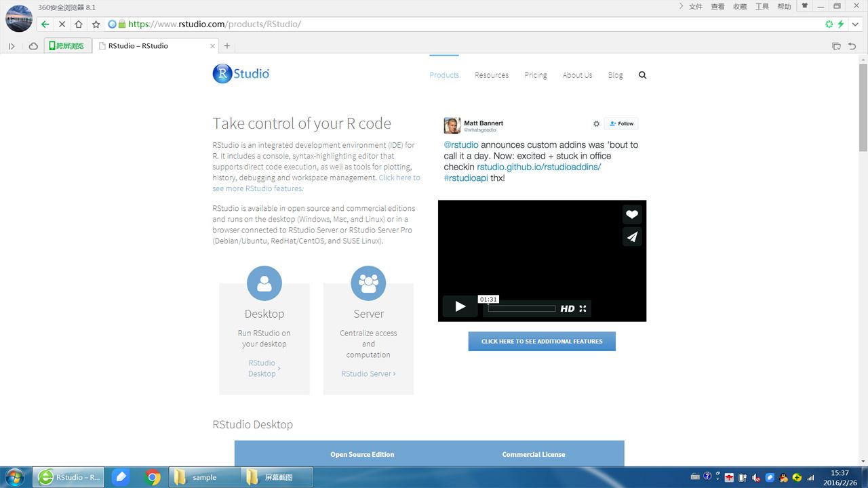The width and height of the screenshot is (868, 488).
Task: Click the green lightning speed mode icon
Action: [841, 24]
